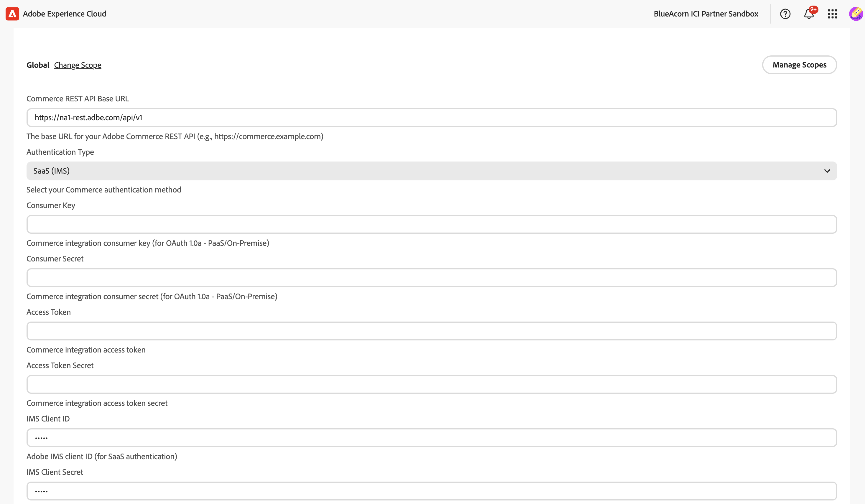Click the Authentication Type dropdown chevron
865x504 pixels.
827,171
